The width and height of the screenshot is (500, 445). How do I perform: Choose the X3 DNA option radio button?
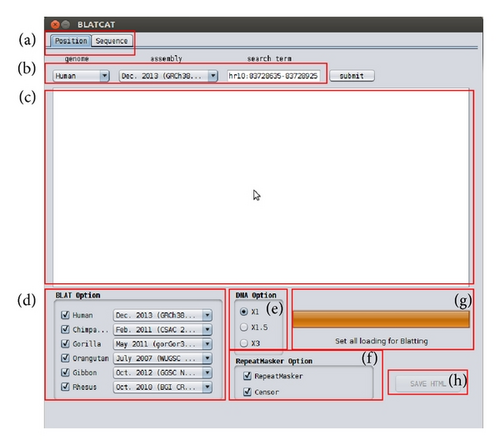point(244,343)
